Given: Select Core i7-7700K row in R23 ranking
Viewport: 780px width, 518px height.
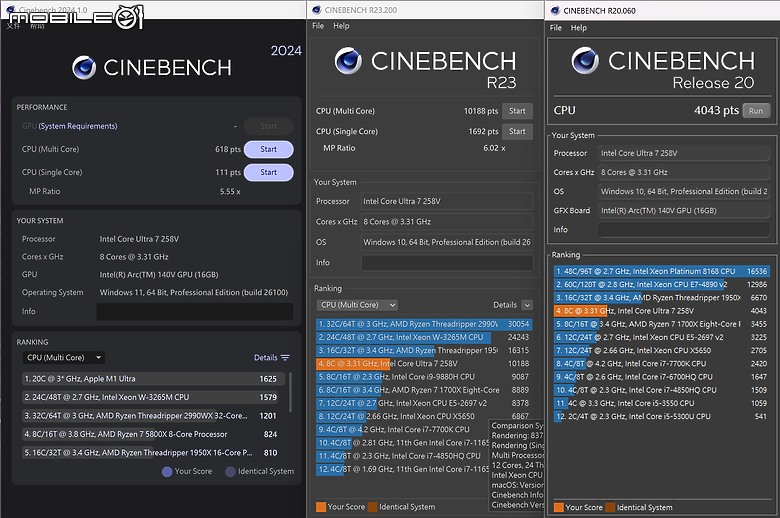Looking at the screenshot, I should (x=403, y=430).
